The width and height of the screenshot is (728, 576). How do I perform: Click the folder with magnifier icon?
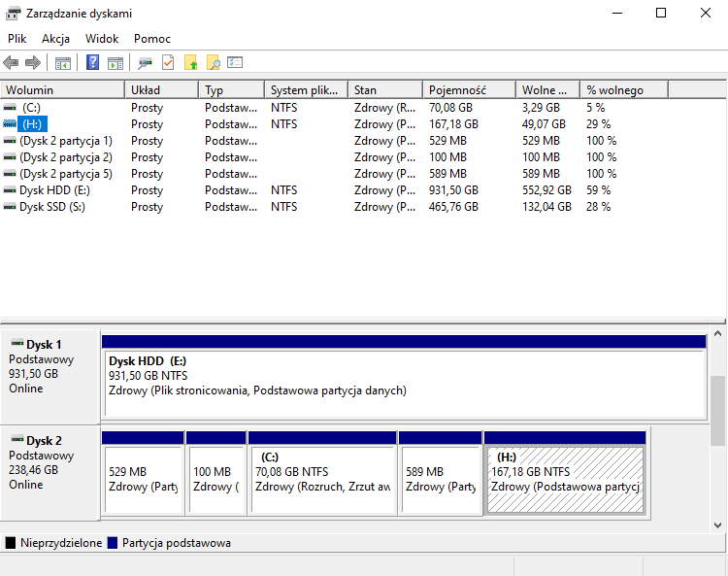coord(213,63)
